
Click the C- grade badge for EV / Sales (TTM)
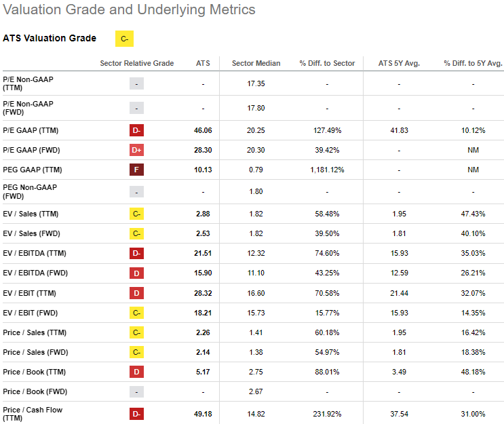(137, 214)
